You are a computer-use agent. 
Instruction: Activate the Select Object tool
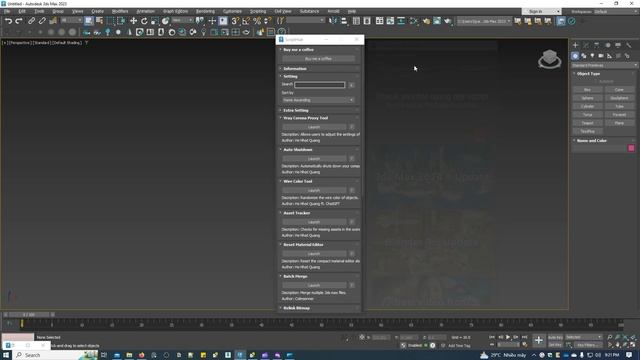coord(89,21)
